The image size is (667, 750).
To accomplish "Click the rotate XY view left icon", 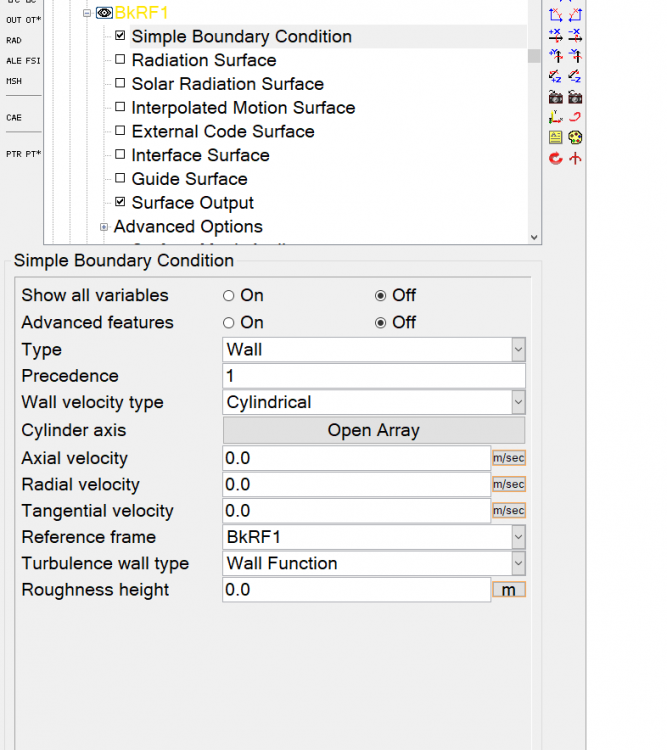I will (x=575, y=15).
